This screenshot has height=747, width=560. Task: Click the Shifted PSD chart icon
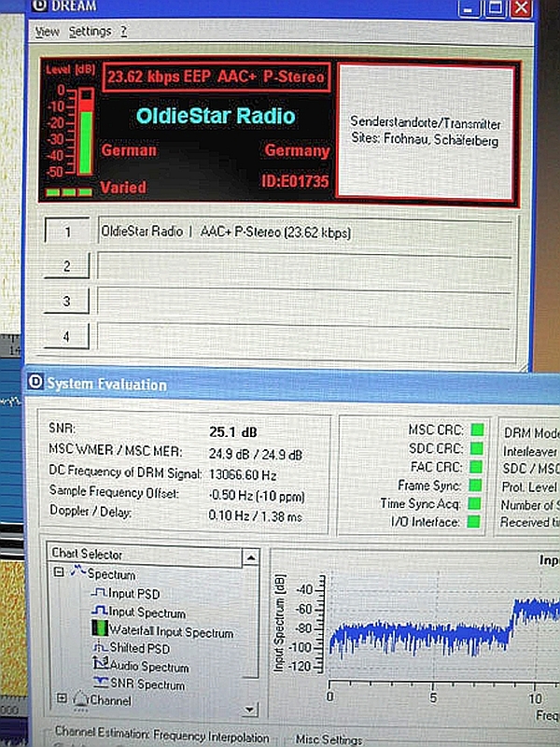pyautogui.click(x=101, y=647)
